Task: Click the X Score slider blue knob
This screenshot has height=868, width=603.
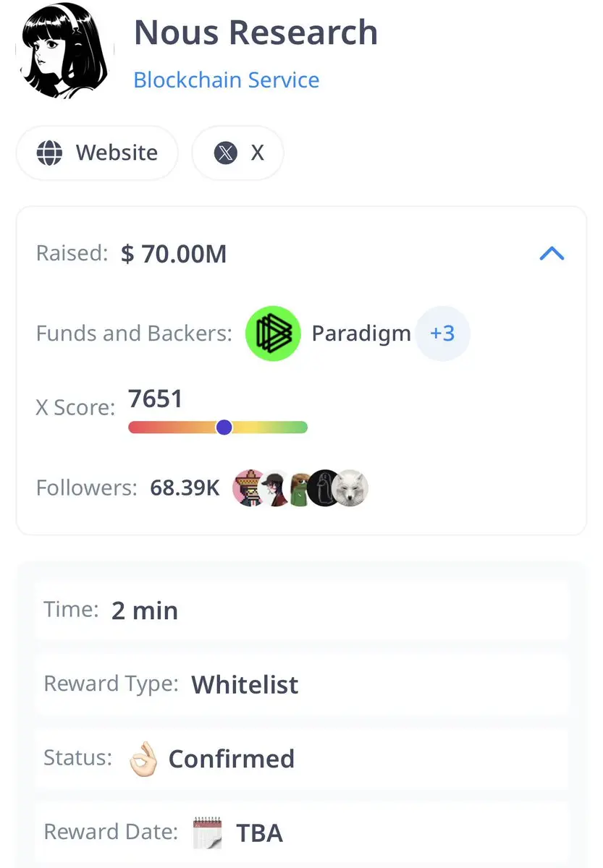Action: [x=224, y=427]
